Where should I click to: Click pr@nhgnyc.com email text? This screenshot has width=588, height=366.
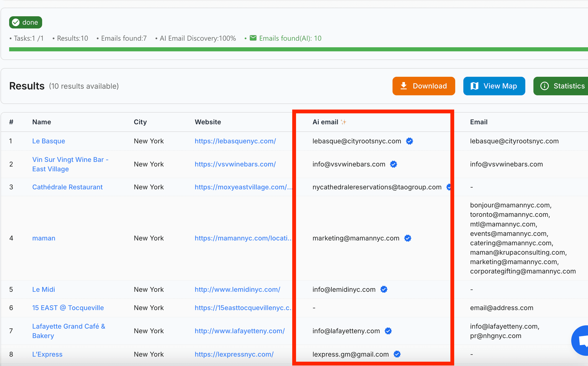(495, 336)
